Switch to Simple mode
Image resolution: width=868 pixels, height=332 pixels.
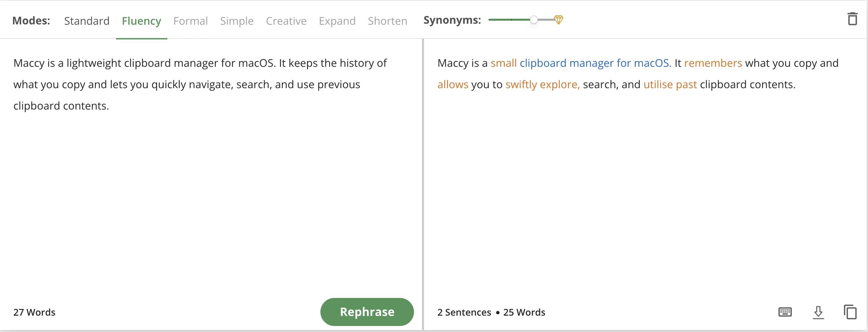[x=237, y=21]
